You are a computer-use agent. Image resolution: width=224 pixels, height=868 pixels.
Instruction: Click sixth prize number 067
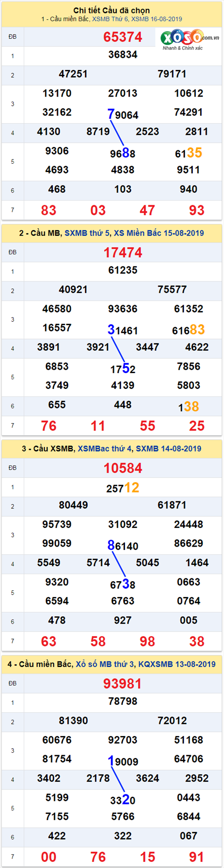point(189,836)
